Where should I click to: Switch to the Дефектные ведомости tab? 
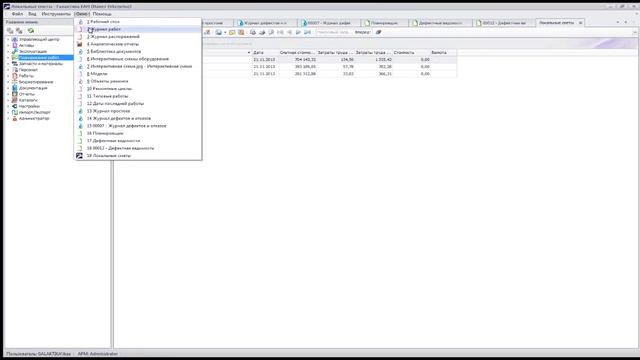(440, 23)
